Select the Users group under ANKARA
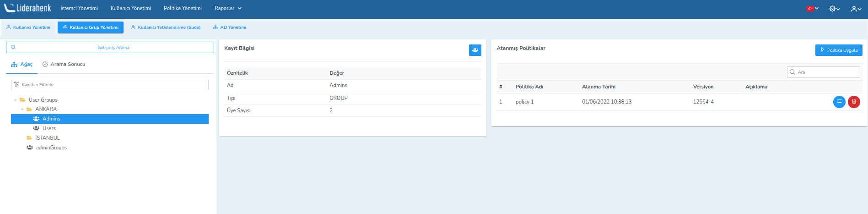This screenshot has height=214, width=868. click(49, 128)
